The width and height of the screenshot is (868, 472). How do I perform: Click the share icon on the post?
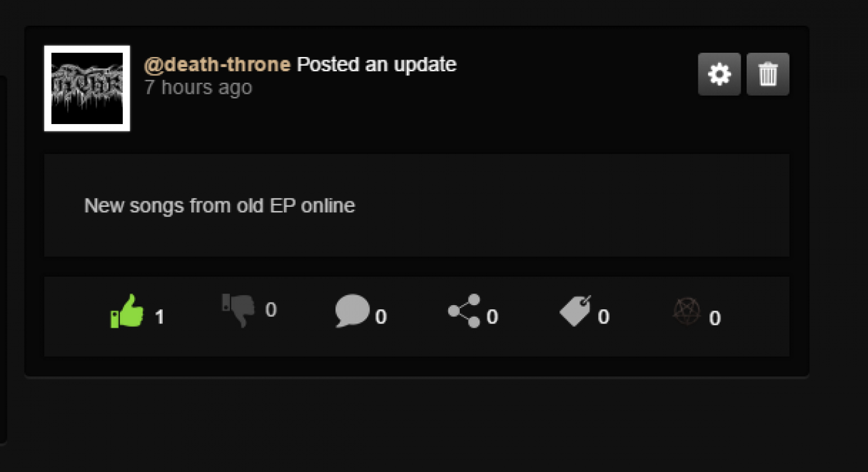click(x=465, y=311)
